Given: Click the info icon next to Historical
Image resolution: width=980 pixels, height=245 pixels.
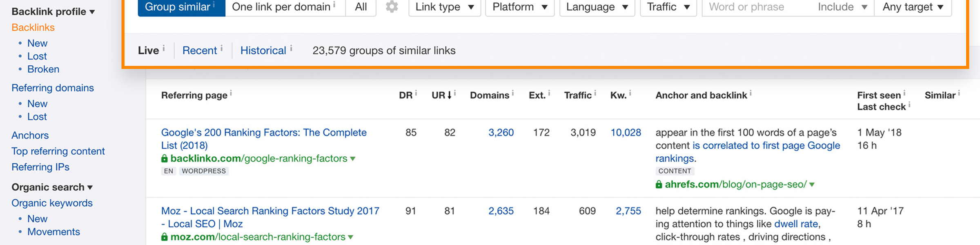Looking at the screenshot, I should pyautogui.click(x=291, y=48).
